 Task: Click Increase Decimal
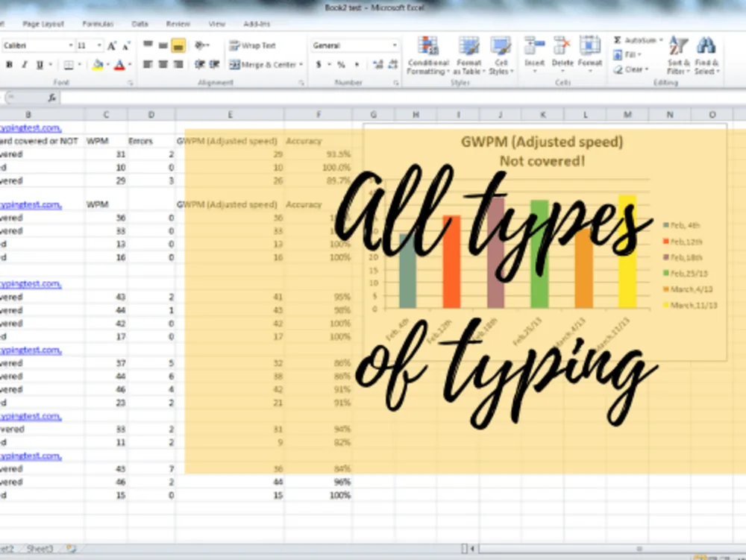(x=377, y=65)
